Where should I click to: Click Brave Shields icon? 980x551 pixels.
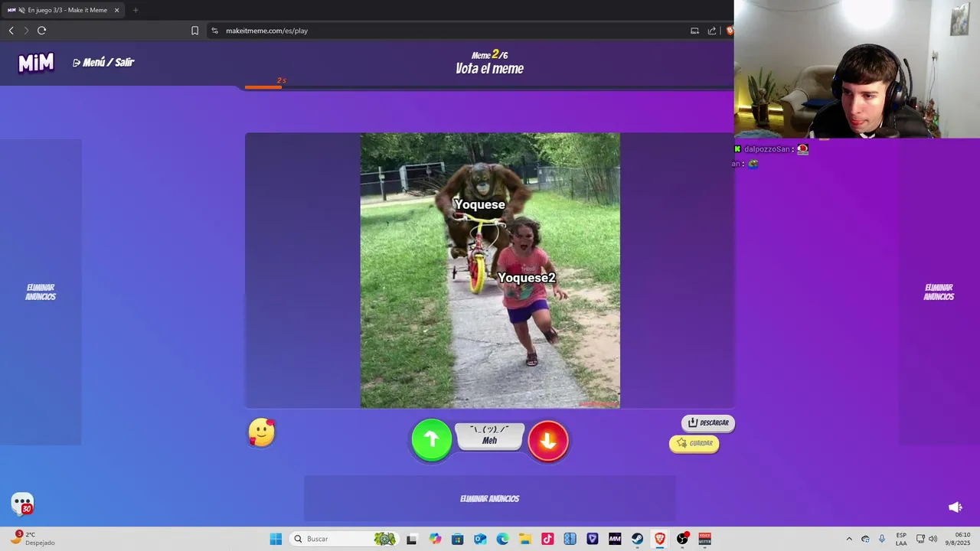pos(730,31)
